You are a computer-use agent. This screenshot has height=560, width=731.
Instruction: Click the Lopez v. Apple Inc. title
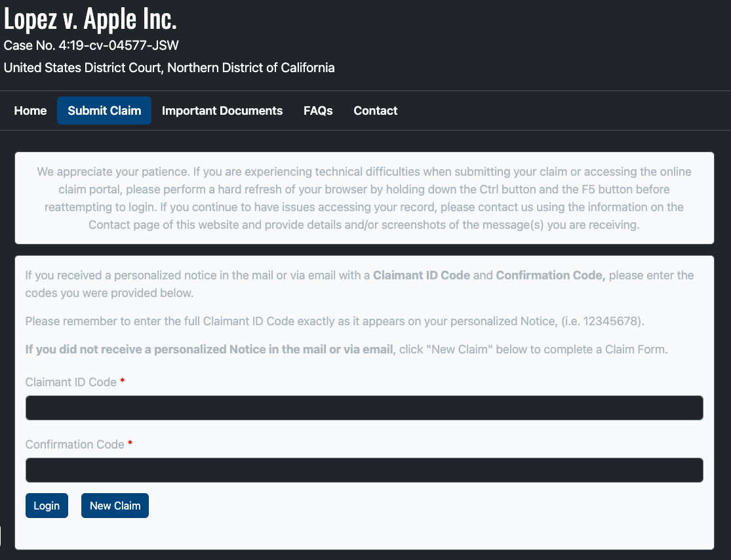[x=90, y=18]
